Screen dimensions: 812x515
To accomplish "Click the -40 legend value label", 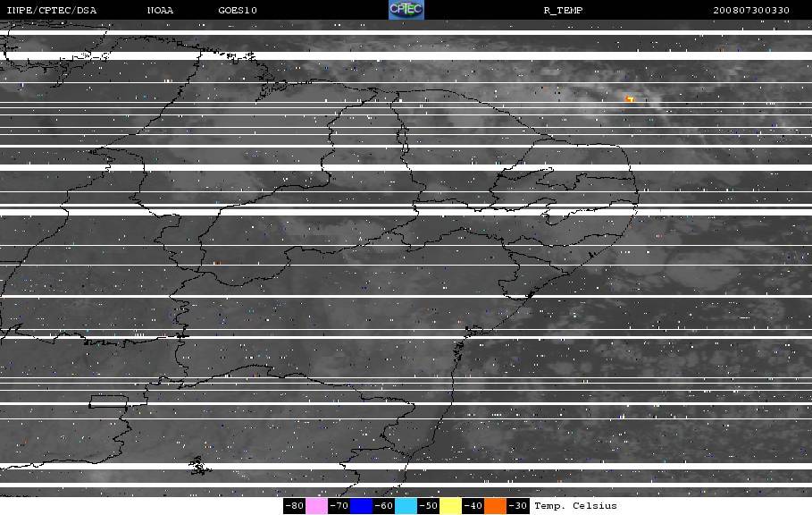I will pos(473,506).
